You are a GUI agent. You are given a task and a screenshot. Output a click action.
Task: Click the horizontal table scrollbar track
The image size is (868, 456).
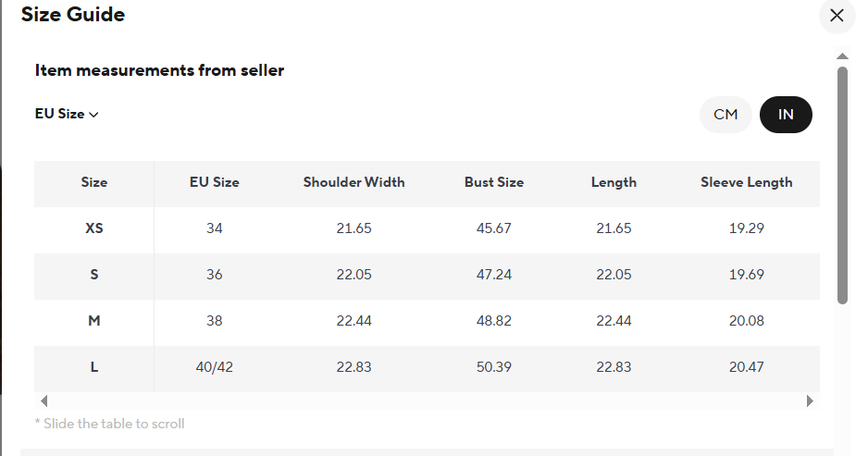[426, 401]
